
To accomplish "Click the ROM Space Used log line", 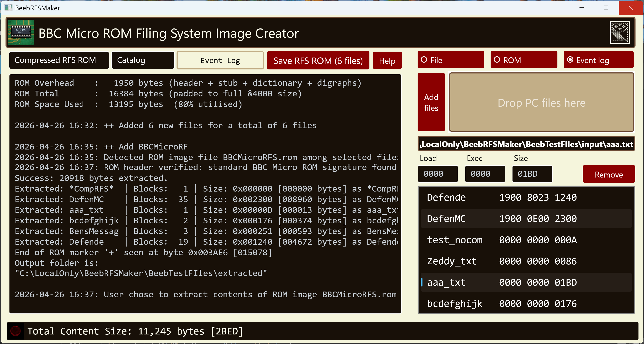I will pyautogui.click(x=129, y=104).
